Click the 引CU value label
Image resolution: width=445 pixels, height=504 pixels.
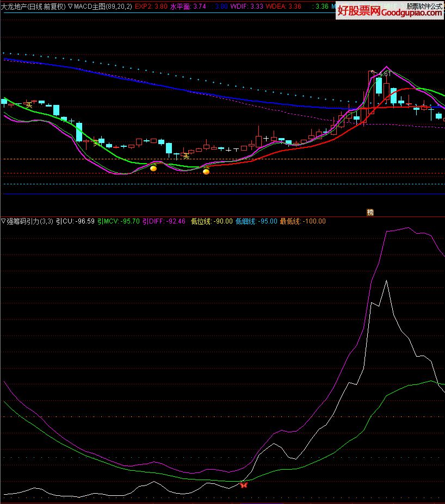(x=75, y=221)
